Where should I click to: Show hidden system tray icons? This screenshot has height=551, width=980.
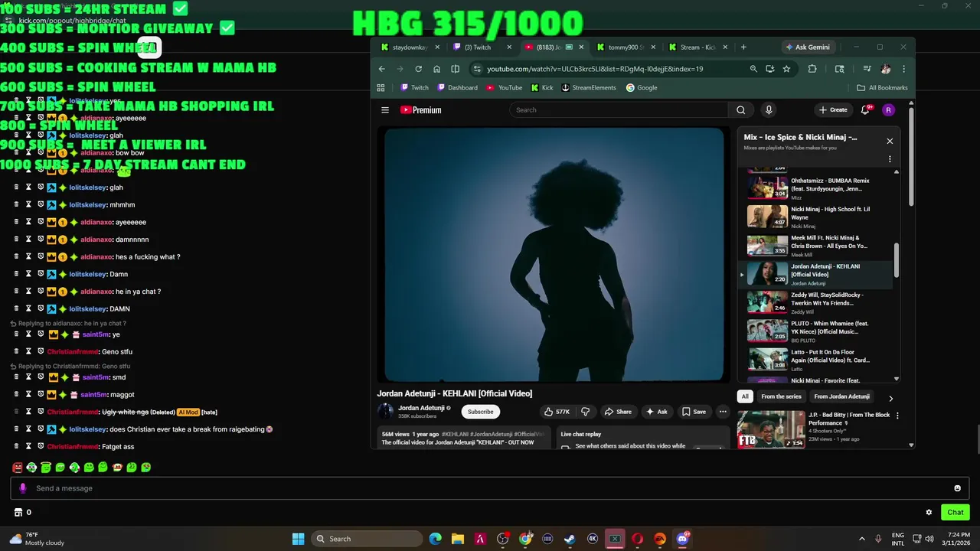861,539
